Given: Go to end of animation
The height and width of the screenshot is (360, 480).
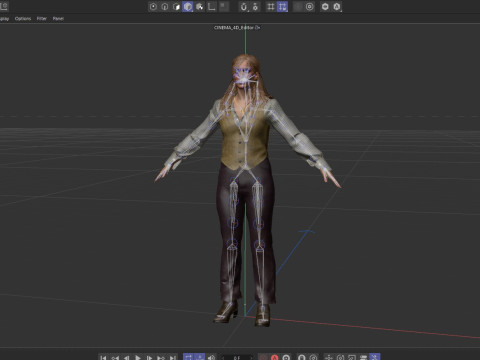Looking at the screenshot, I should click(x=172, y=358).
